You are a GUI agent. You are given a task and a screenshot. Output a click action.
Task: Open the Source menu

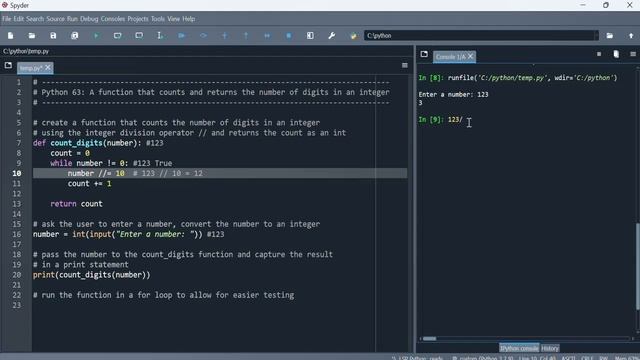point(56,19)
